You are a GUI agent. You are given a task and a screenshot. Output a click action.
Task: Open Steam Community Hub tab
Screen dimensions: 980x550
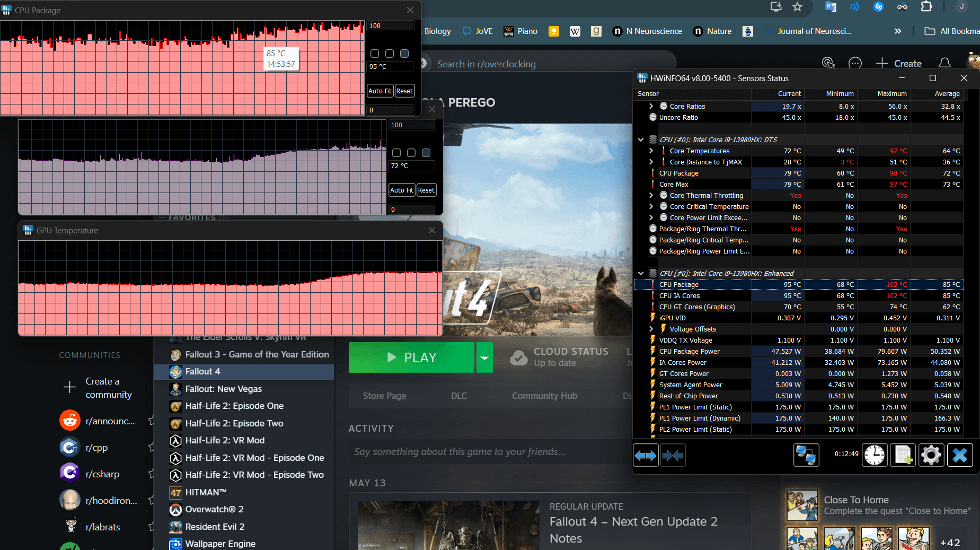pyautogui.click(x=544, y=396)
